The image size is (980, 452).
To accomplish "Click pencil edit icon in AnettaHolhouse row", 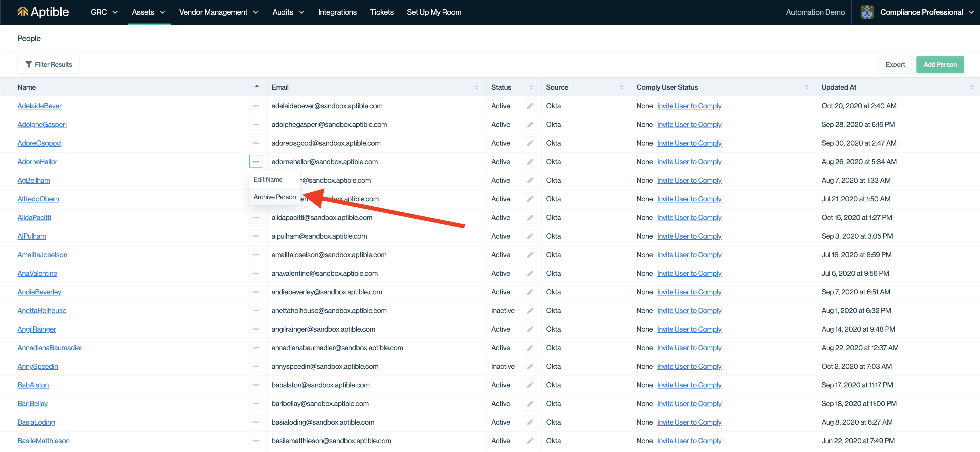I will [x=530, y=311].
